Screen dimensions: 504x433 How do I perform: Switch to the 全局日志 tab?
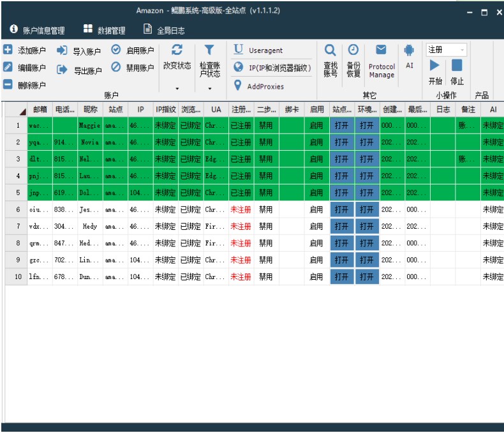[164, 29]
